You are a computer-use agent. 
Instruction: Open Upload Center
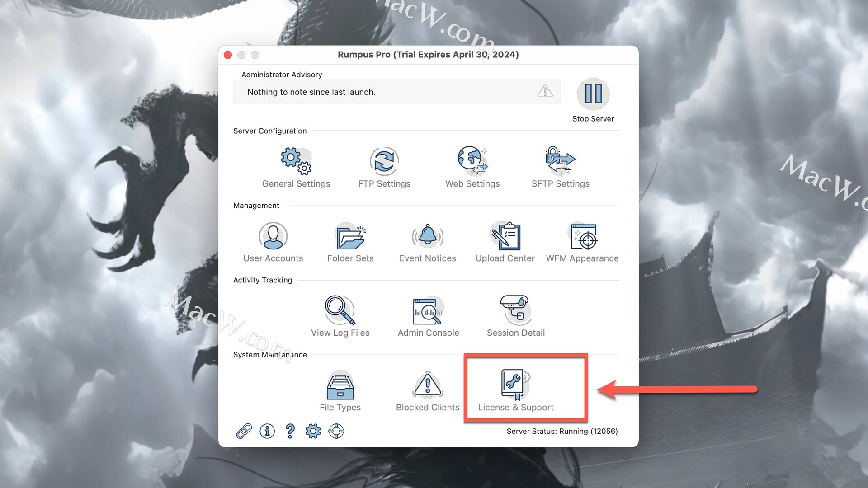(x=505, y=242)
